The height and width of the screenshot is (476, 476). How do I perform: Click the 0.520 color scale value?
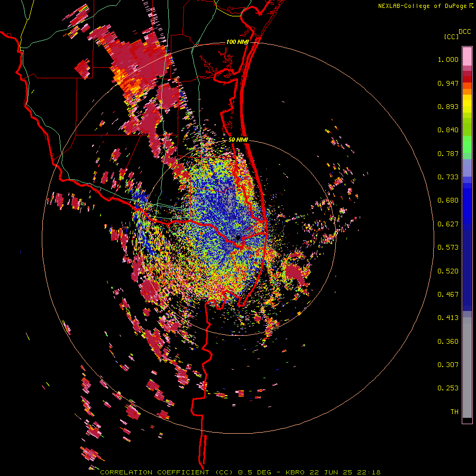[448, 271]
